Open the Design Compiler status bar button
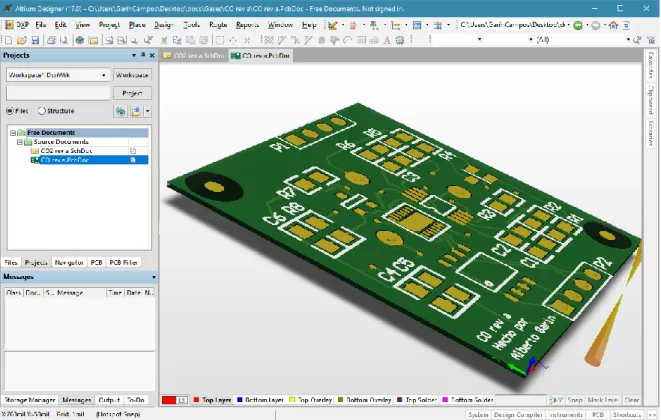This screenshot has width=661, height=420. pyautogui.click(x=518, y=415)
